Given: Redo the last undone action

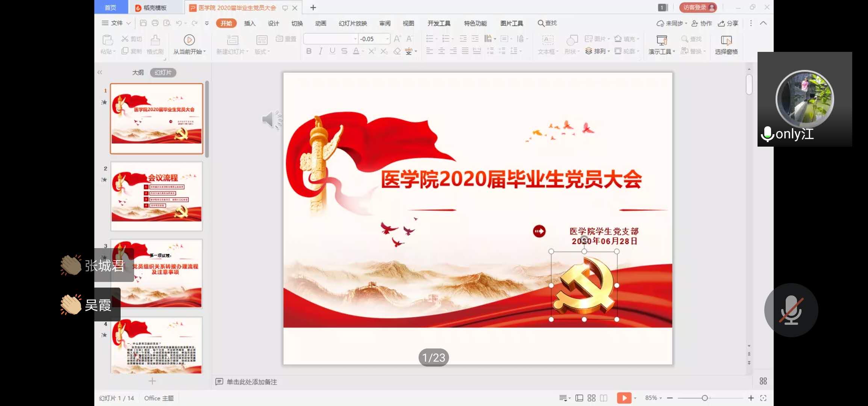Looking at the screenshot, I should 194,23.
